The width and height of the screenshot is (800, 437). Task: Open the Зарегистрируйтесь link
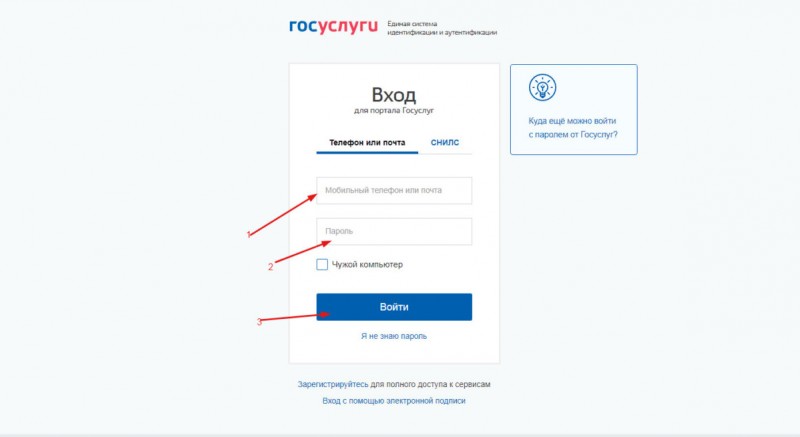[333, 384]
